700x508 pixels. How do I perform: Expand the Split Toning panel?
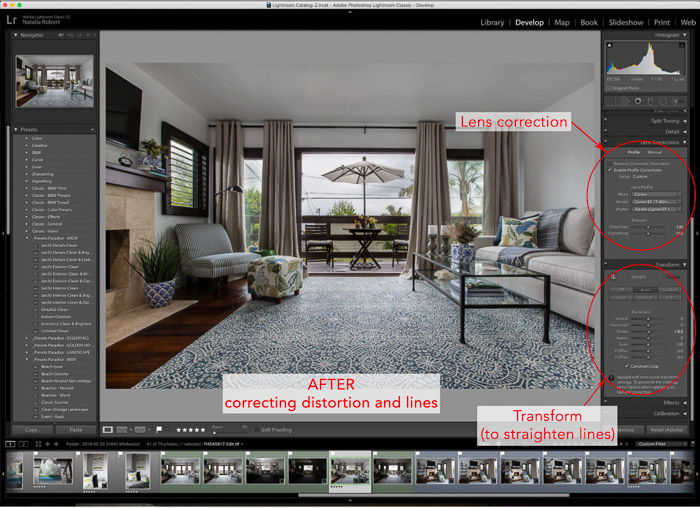665,121
